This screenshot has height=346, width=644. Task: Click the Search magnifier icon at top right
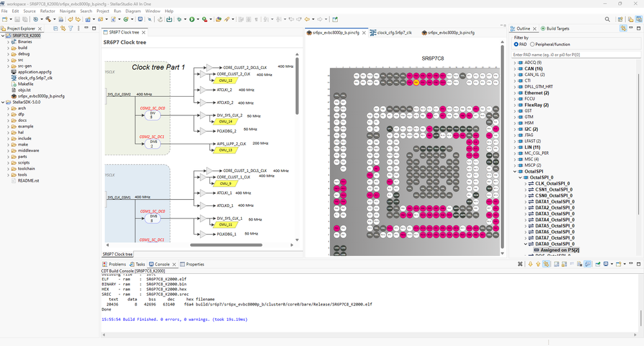click(x=607, y=19)
